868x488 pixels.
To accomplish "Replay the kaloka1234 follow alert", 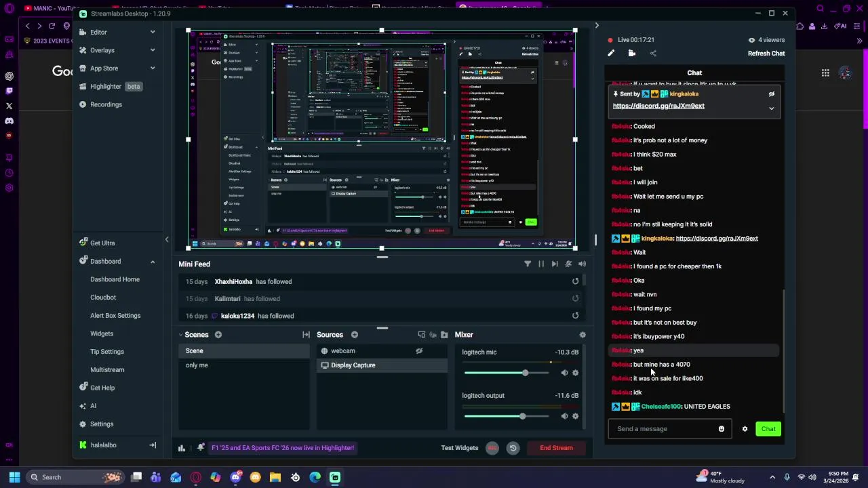I will point(575,315).
